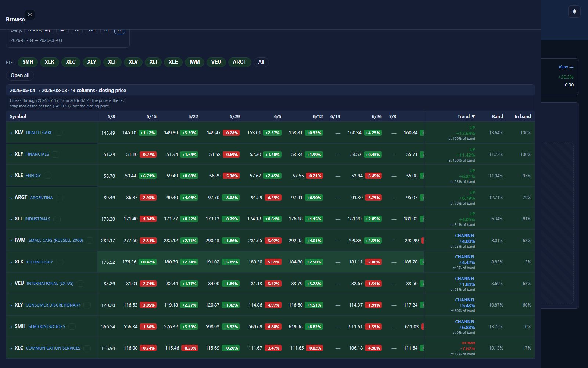Viewport: 588px width, 368px height.
Task: Toggle the XLY ETF chip
Action: pyautogui.click(x=92, y=62)
